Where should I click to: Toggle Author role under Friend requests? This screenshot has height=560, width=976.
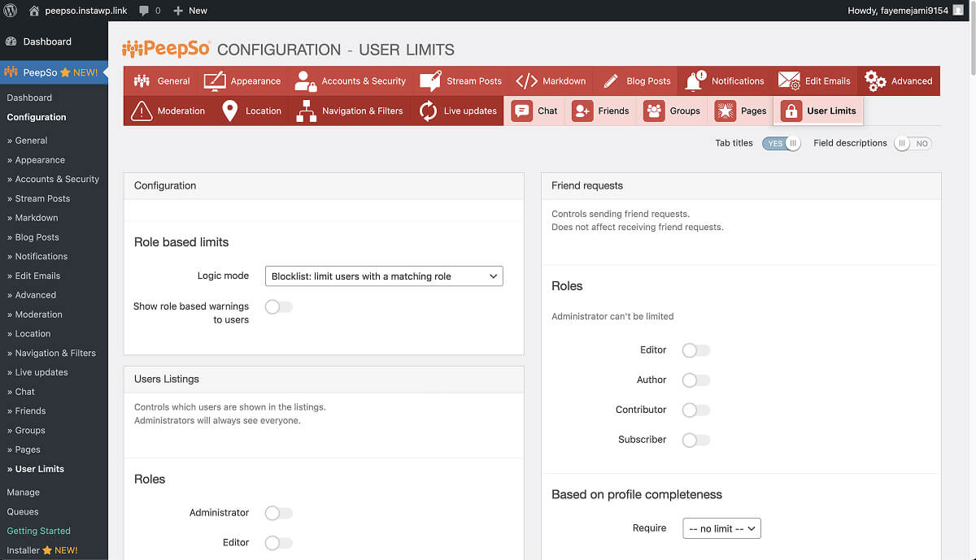click(x=695, y=380)
